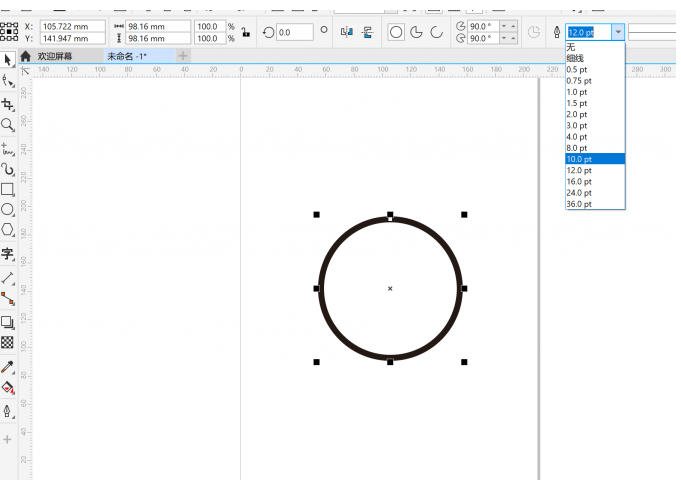Click the mirror horizontally button
Viewport: 681px width, 480px height.
347,32
